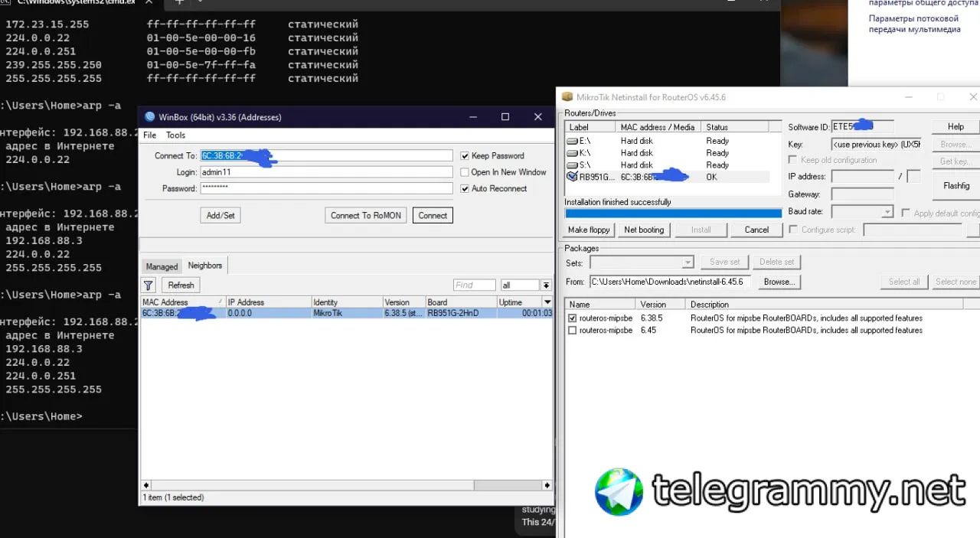Click the Select none button
The height and width of the screenshot is (538, 980).
point(956,282)
